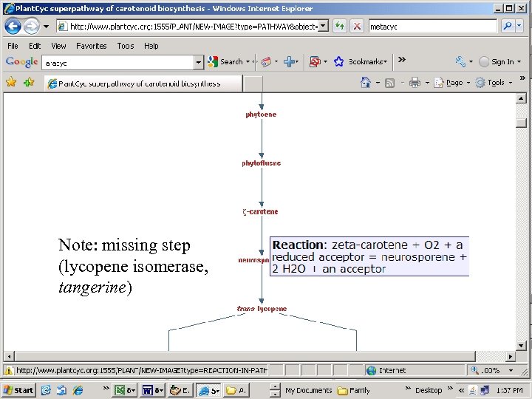Click the Outlook quick launch icon

pos(46,390)
